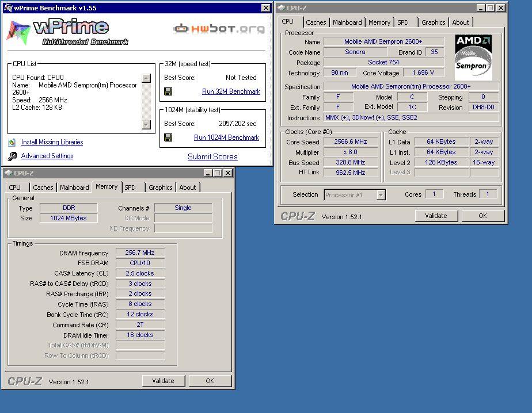Image resolution: width=532 pixels, height=413 pixels.
Task: Click the CAS# Latency 2.5 clocks value
Action: point(140,273)
